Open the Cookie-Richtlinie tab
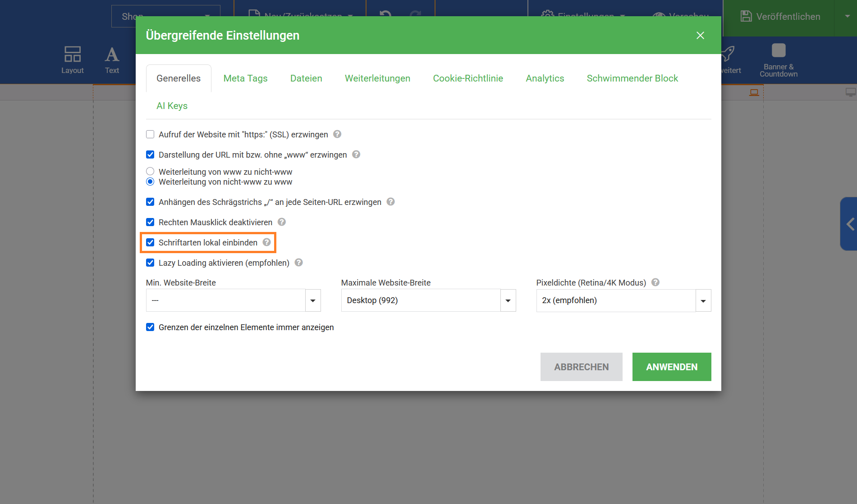 coord(467,78)
